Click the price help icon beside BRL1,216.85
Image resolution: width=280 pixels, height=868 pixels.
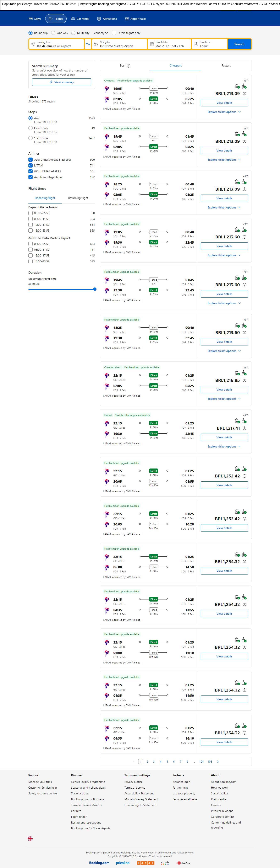(x=244, y=380)
